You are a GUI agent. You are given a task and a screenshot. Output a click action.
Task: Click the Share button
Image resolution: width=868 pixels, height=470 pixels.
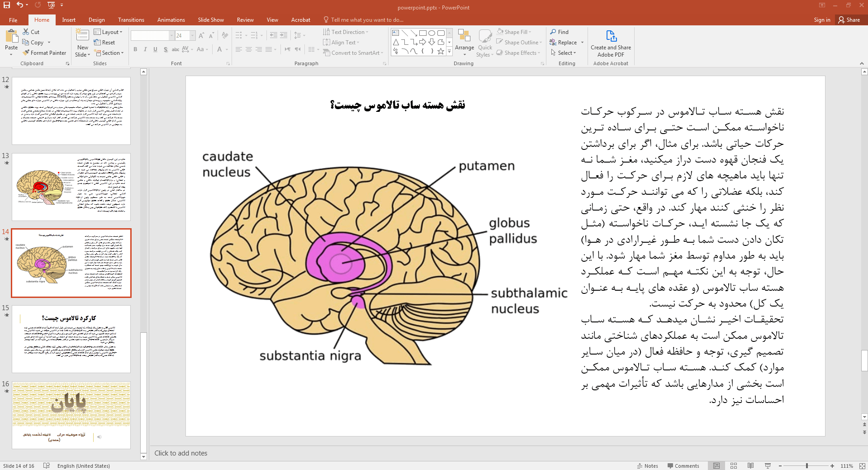pyautogui.click(x=849, y=19)
